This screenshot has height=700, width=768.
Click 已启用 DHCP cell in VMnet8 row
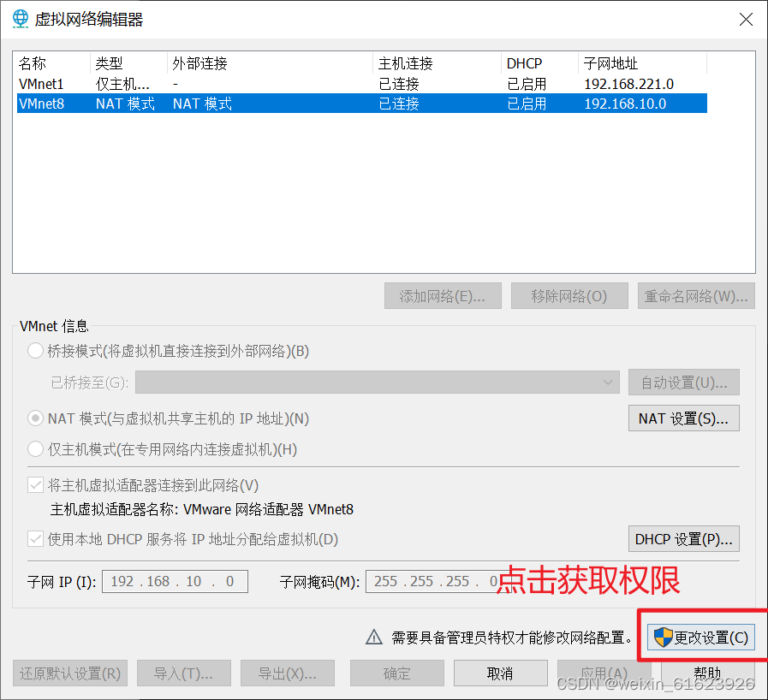point(527,104)
